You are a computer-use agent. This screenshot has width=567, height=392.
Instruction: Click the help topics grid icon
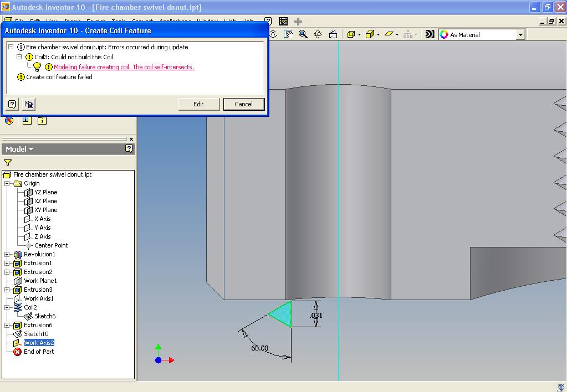click(x=283, y=22)
